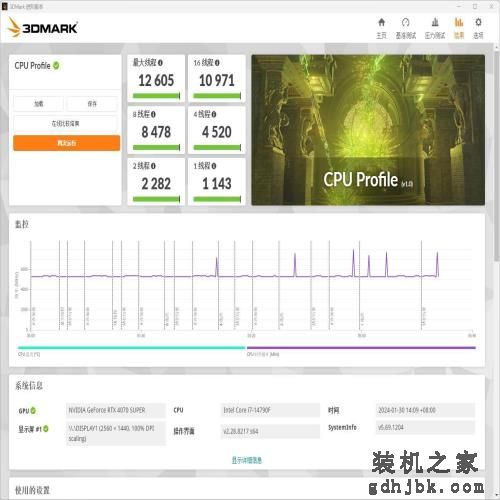
Task: Click the 在线比较结果 compare online button
Action: tap(66, 124)
